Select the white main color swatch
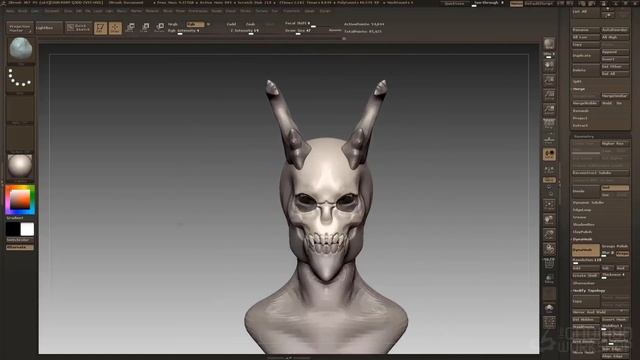Viewport: 640px width, 360px height. point(27,229)
